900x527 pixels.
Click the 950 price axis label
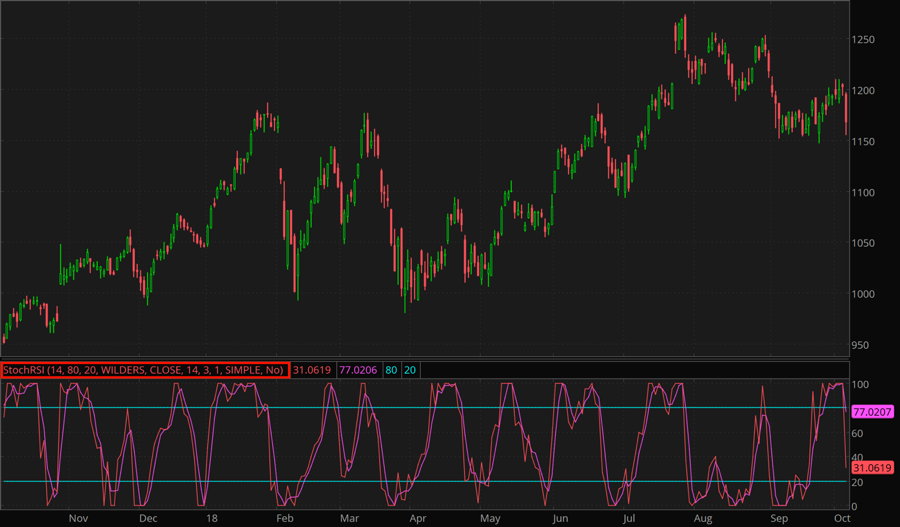tap(863, 345)
